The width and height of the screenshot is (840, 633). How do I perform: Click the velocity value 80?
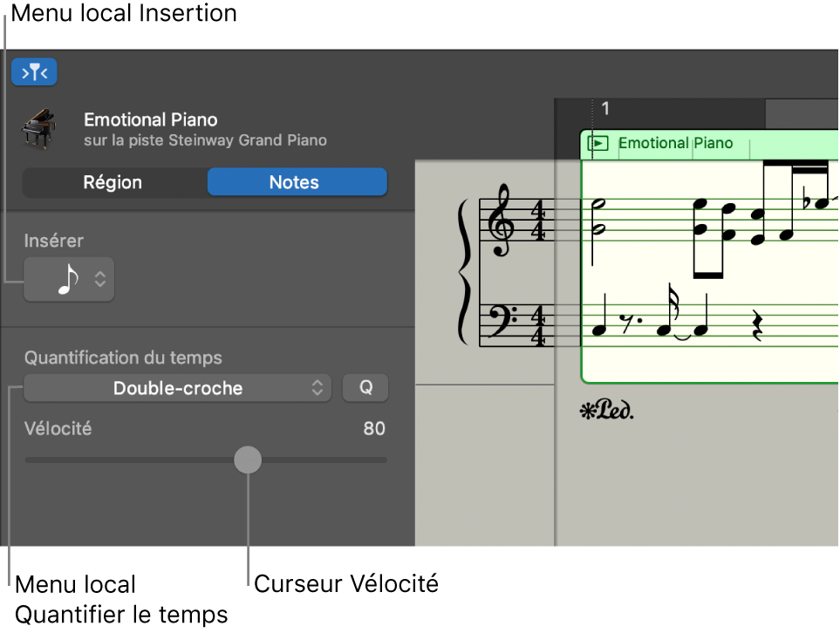(374, 429)
